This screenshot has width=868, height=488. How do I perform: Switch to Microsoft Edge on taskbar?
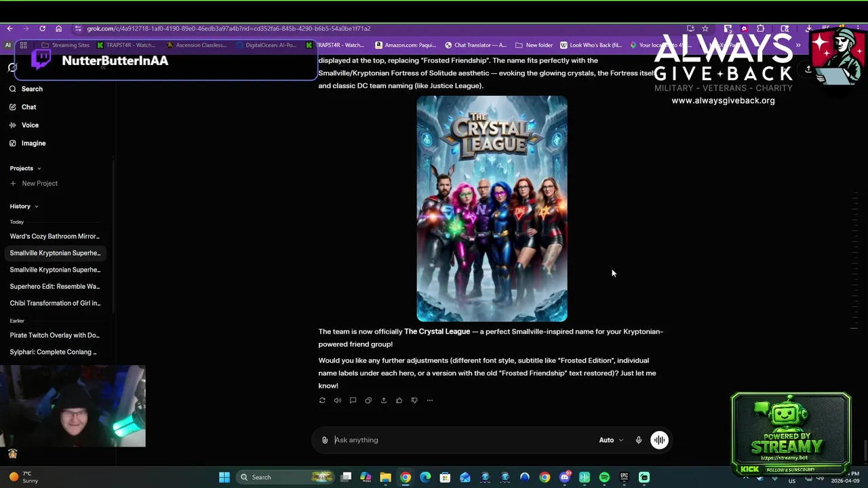pyautogui.click(x=425, y=477)
